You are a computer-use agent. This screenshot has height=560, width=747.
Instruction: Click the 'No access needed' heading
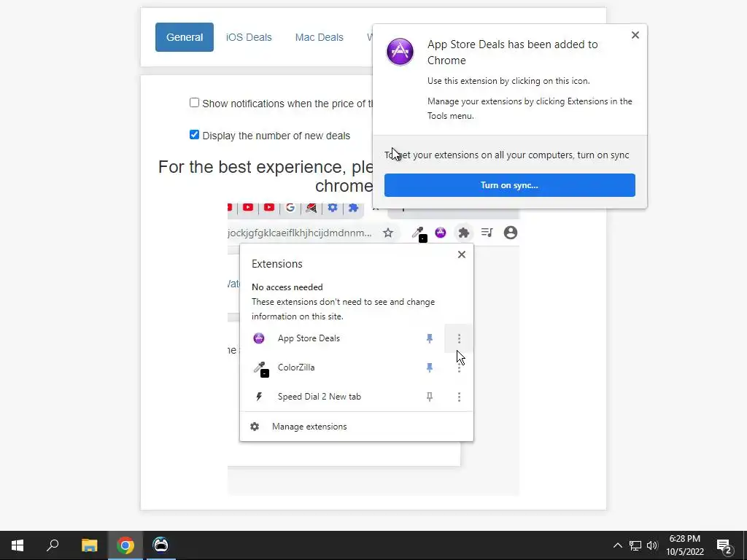point(287,287)
